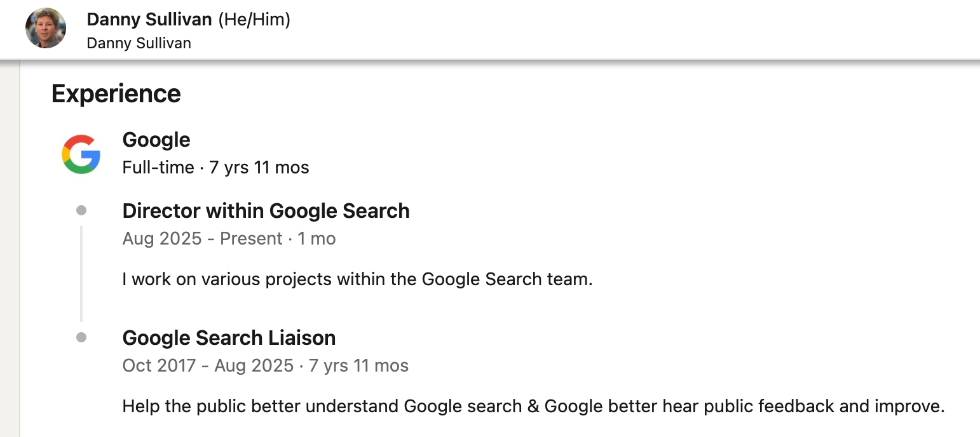Open the bold Danny Sullivan header name
The image size is (980, 437).
click(149, 20)
